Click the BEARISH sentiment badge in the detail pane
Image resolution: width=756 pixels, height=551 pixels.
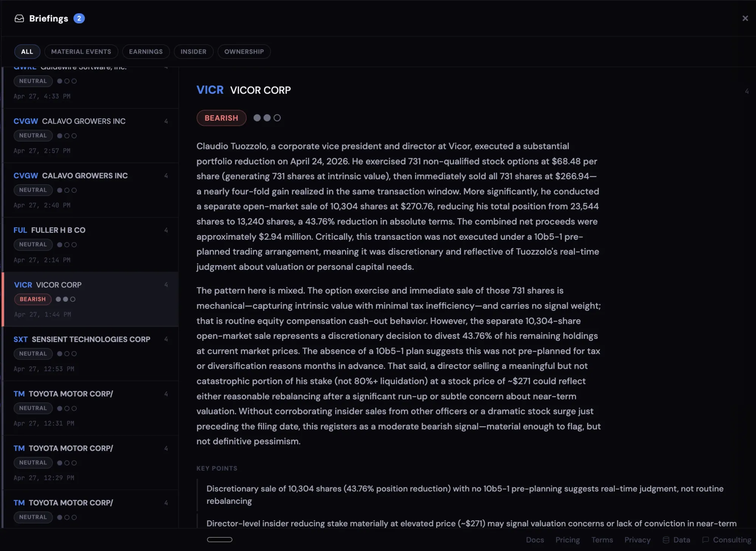click(x=222, y=118)
